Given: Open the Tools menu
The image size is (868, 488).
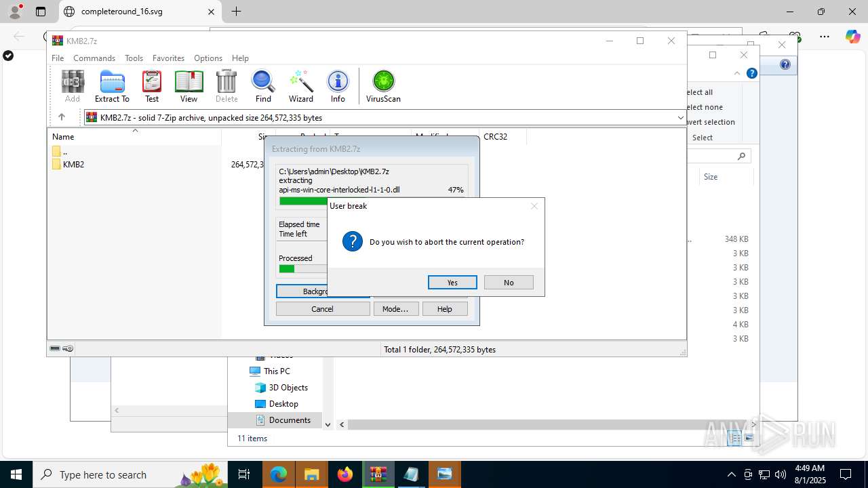Looking at the screenshot, I should pyautogui.click(x=134, y=58).
